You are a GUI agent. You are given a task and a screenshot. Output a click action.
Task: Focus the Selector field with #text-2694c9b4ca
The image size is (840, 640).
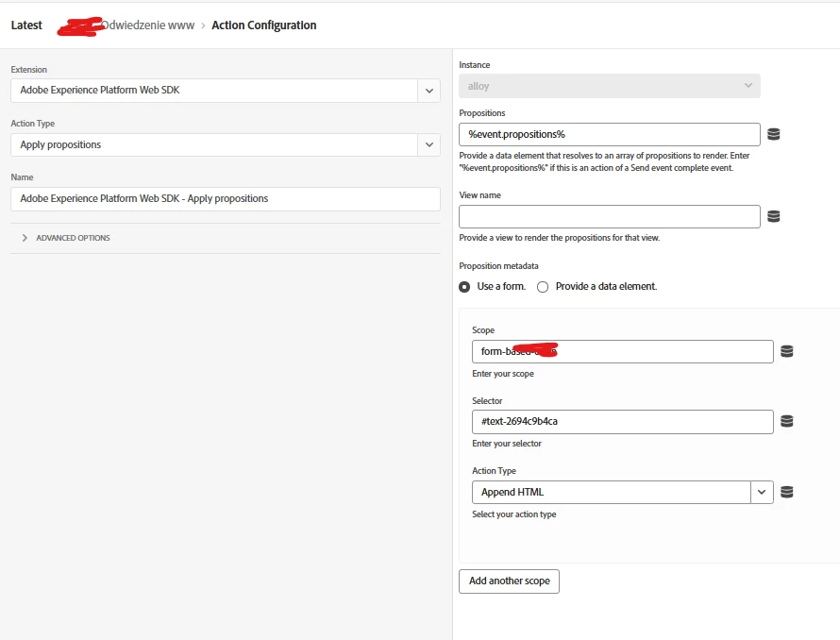(x=623, y=422)
